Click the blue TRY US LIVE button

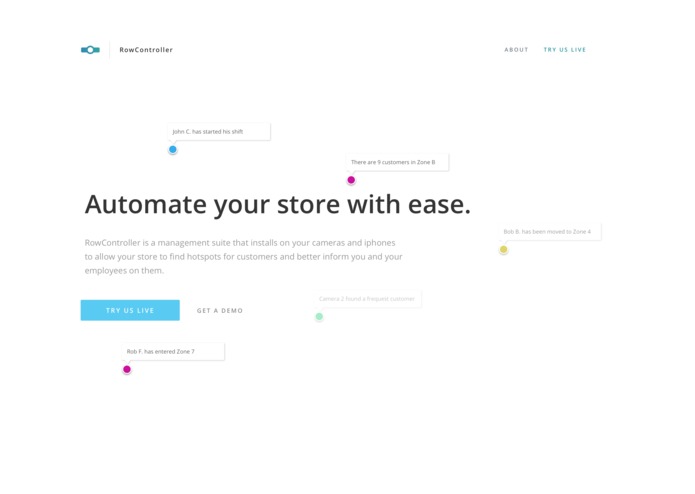(x=130, y=310)
